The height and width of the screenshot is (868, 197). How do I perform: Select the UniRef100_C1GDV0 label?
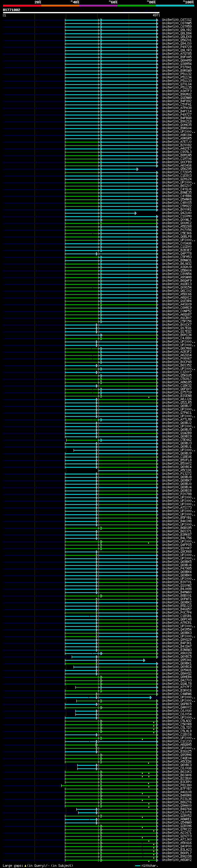point(177,247)
